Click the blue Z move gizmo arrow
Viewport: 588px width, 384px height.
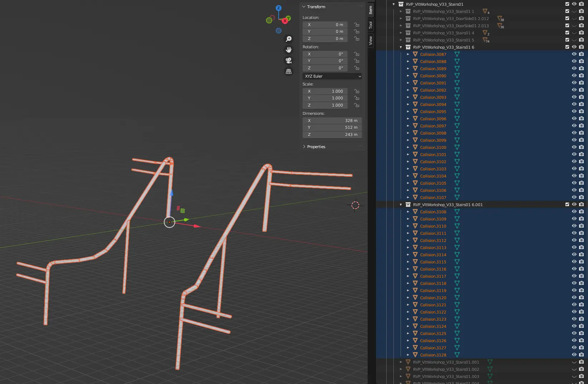[x=171, y=193]
